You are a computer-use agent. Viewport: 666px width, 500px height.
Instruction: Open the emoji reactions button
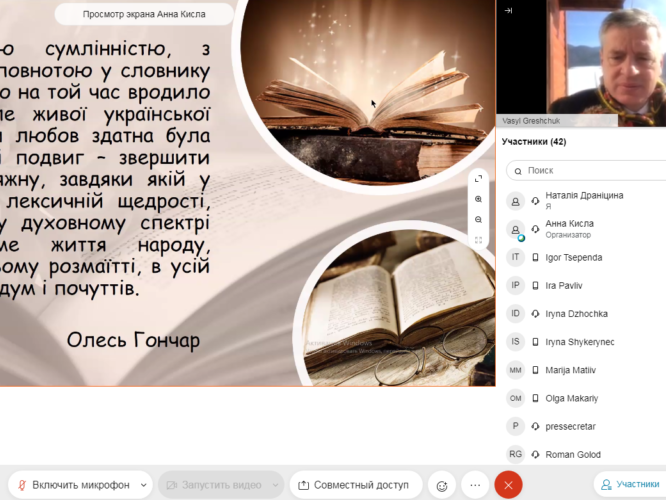coord(440,485)
